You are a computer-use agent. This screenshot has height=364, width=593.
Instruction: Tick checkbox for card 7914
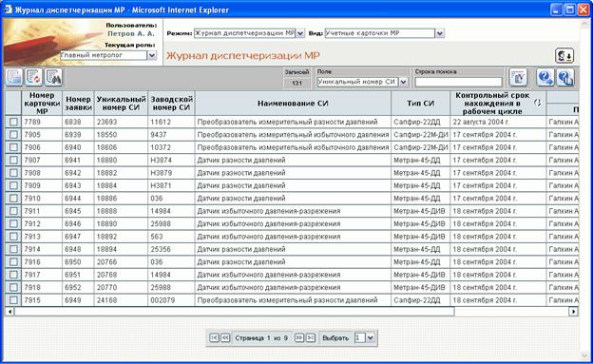tap(13, 249)
